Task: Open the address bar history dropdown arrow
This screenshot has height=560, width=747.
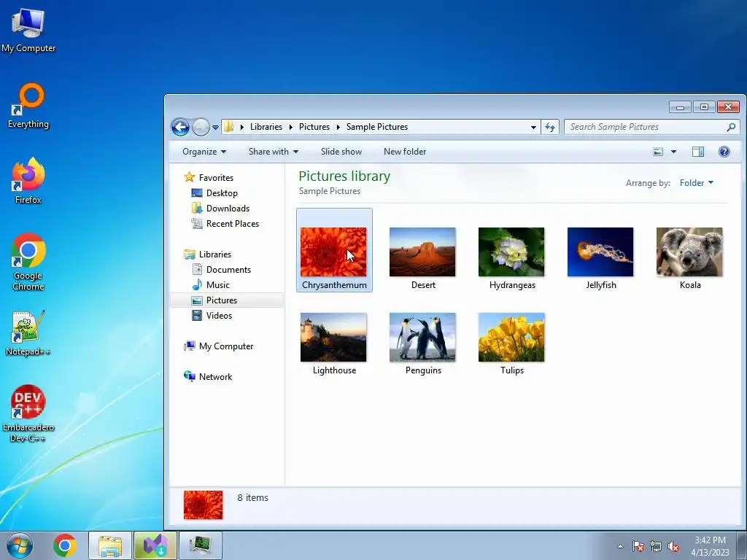Action: (533, 127)
